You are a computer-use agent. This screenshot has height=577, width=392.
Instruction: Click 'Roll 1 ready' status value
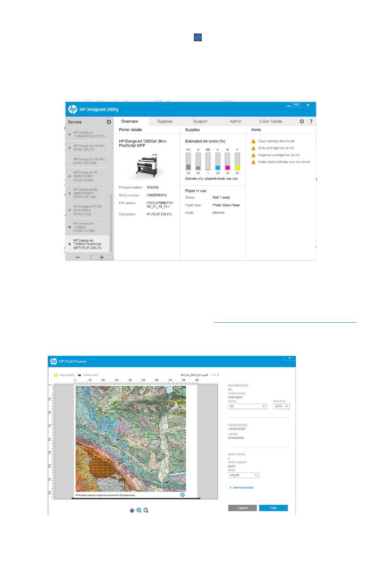pos(221,198)
